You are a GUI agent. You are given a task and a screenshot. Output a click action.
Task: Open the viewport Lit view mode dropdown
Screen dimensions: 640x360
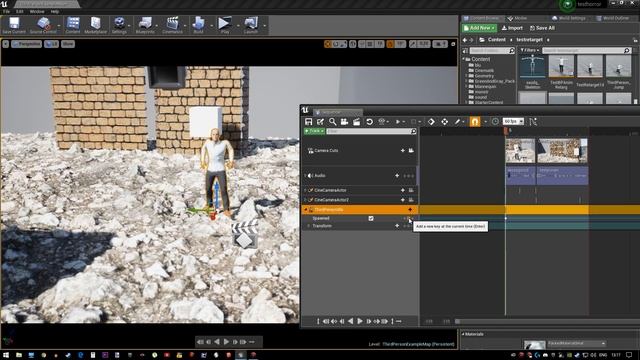51,44
